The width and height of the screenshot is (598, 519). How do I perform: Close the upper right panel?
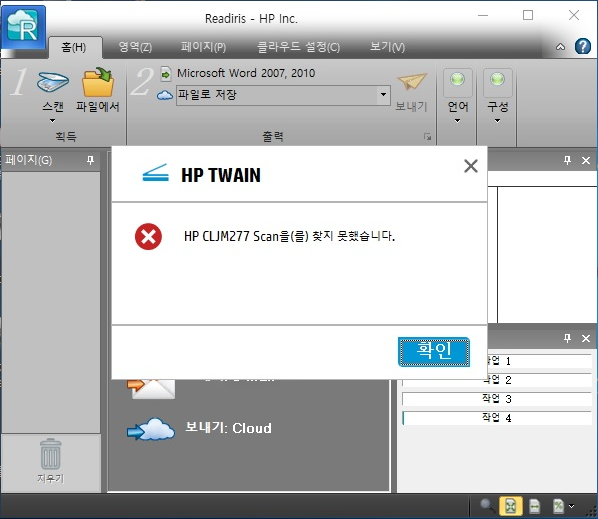(x=586, y=161)
